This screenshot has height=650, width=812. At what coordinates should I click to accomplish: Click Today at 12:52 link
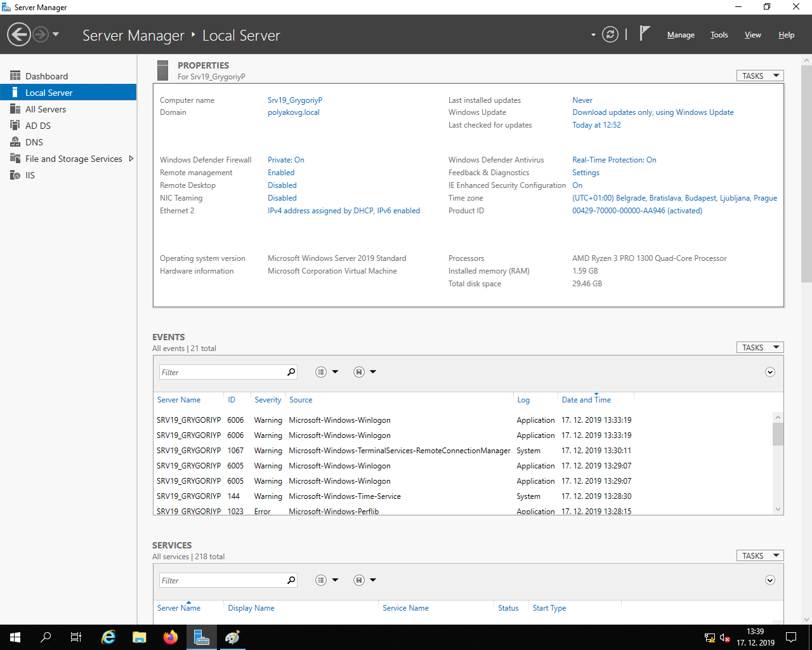click(596, 125)
